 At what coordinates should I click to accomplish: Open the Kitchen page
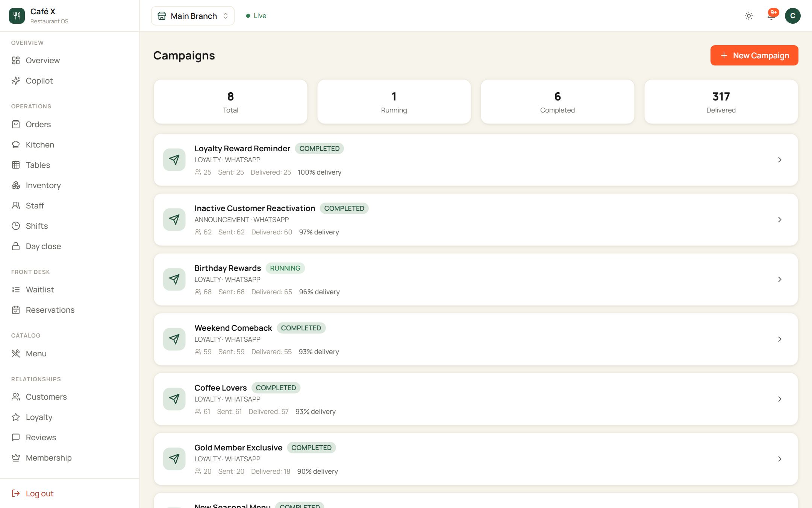(x=40, y=145)
